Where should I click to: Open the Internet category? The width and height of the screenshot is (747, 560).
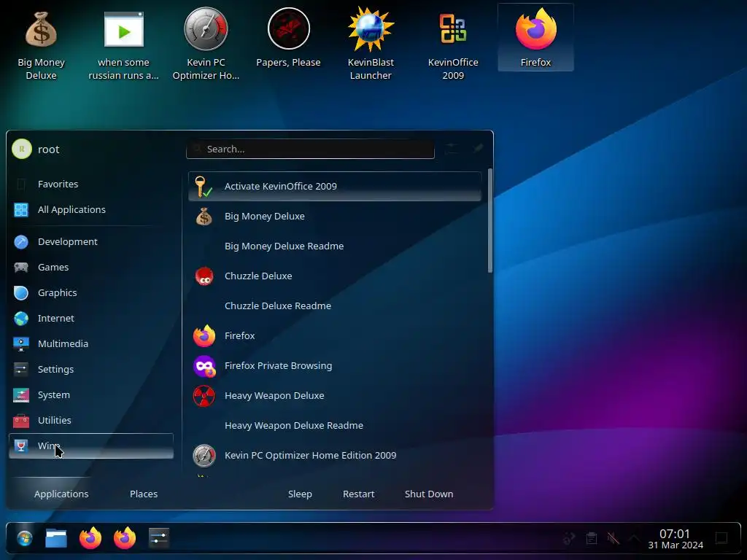click(91, 318)
